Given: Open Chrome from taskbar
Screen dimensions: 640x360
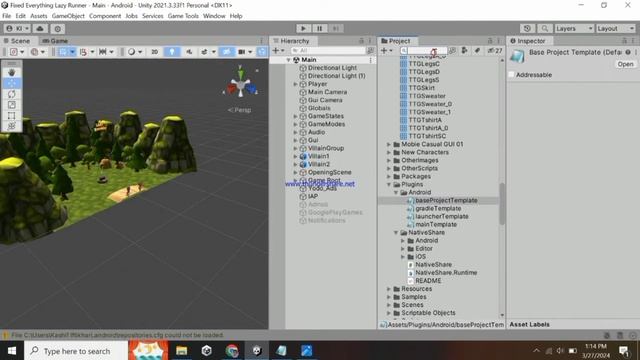Looking at the screenshot, I should (x=231, y=351).
